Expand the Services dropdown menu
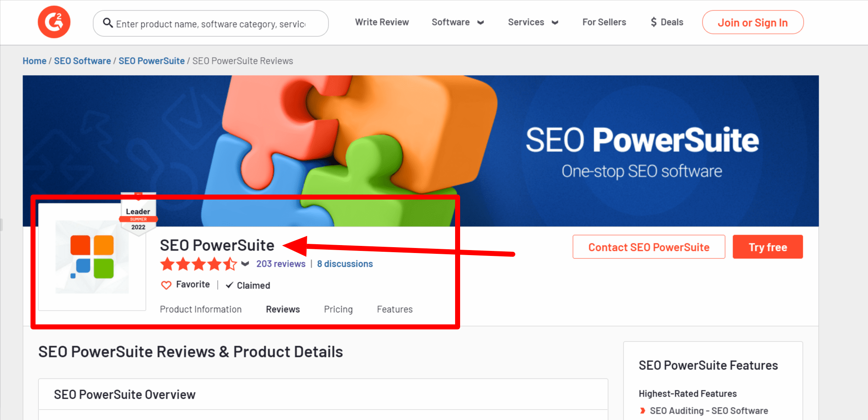Viewport: 868px width, 420px height. pos(533,22)
